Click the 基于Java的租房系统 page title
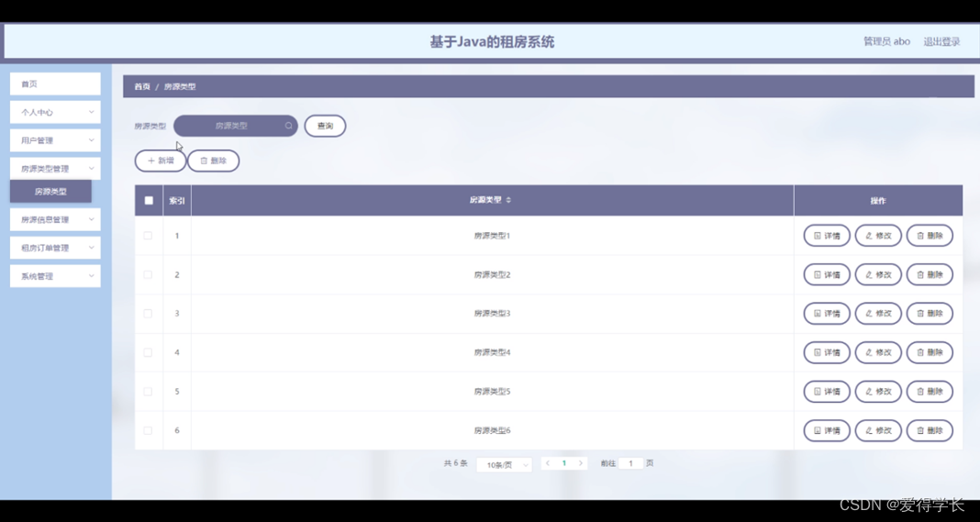 point(492,42)
